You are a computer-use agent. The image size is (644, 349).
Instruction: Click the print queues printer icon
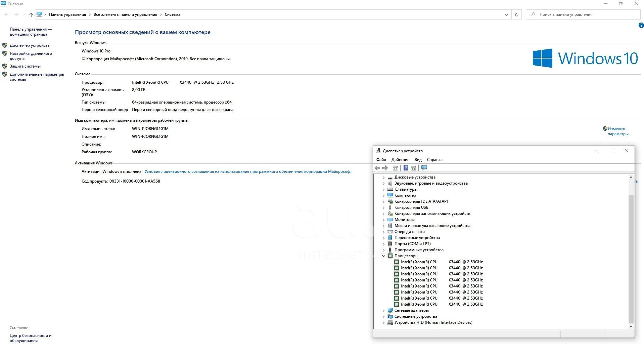[x=390, y=232]
